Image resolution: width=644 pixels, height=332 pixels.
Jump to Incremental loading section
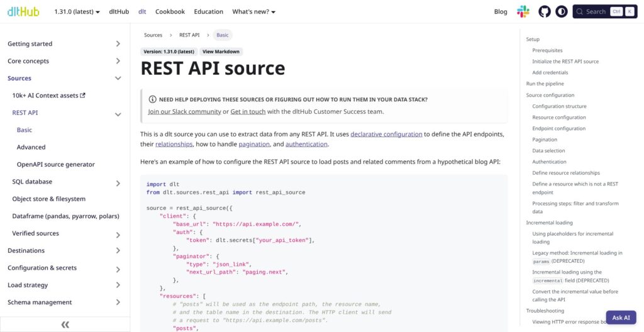pyautogui.click(x=550, y=223)
